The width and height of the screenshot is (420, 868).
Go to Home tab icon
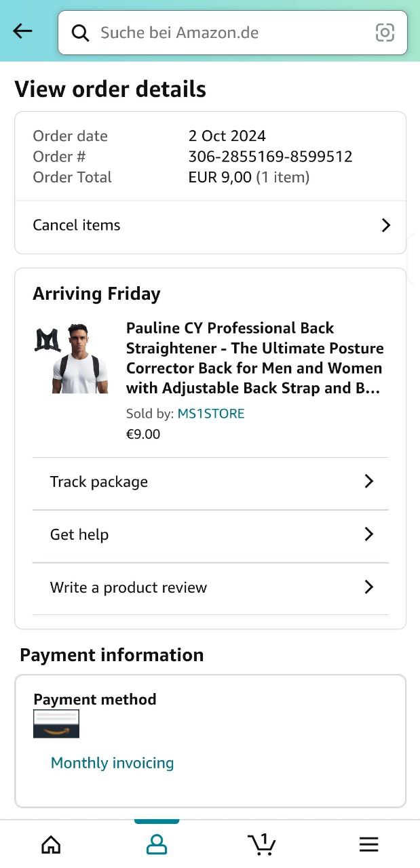(x=51, y=844)
